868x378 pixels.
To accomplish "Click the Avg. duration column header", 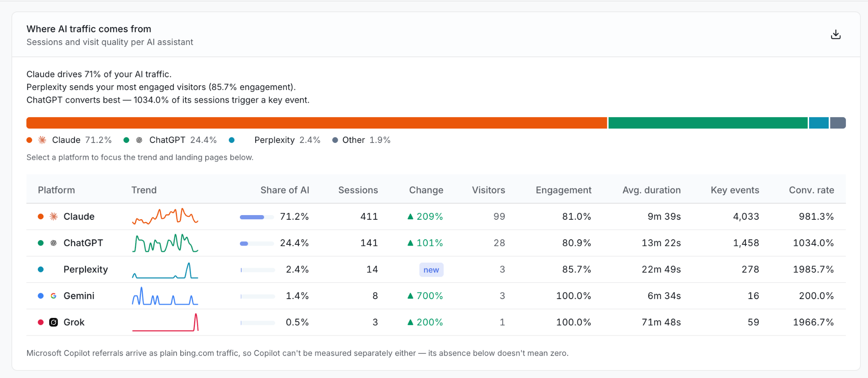I will coord(651,190).
